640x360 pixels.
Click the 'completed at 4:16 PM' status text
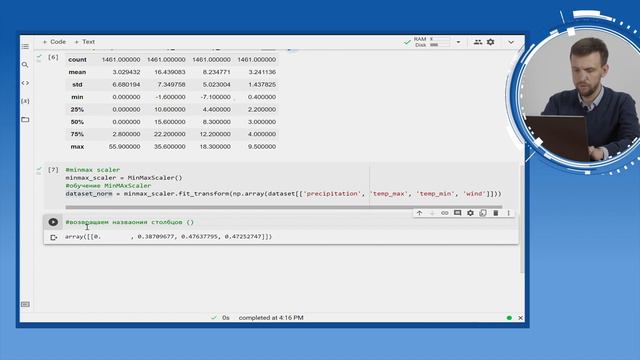tap(271, 318)
